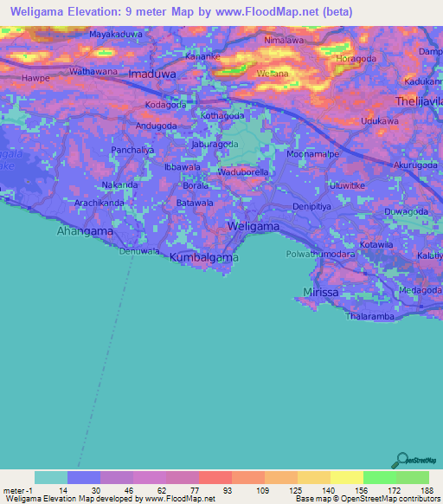
Task: Click the legend label 'meter -1'
Action: click(x=18, y=491)
